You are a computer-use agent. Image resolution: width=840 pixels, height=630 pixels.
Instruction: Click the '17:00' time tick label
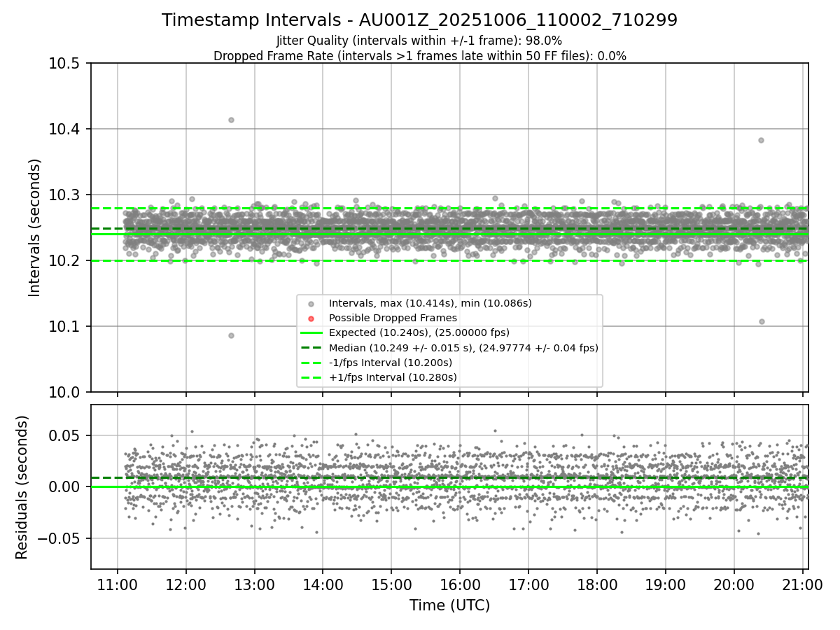pos(528,584)
